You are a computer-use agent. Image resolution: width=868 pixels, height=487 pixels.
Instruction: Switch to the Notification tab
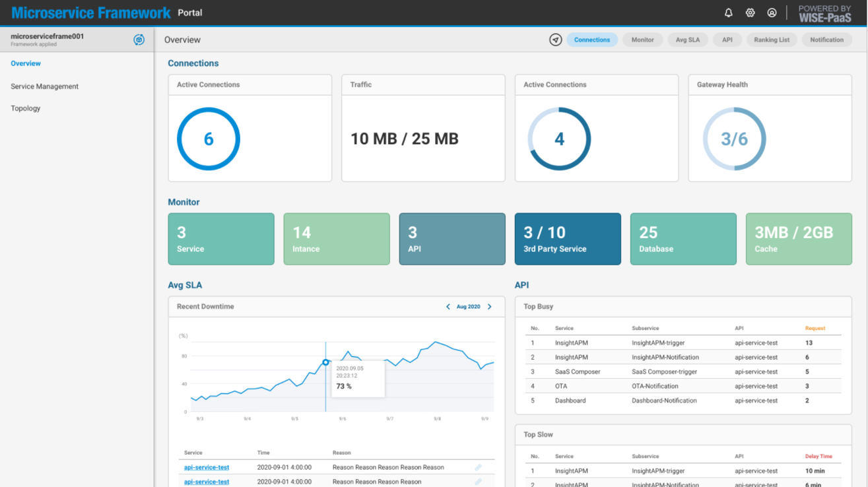tap(827, 40)
